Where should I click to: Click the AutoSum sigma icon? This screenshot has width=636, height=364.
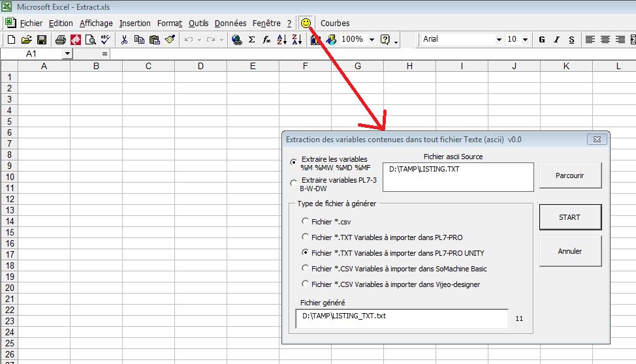(251, 40)
